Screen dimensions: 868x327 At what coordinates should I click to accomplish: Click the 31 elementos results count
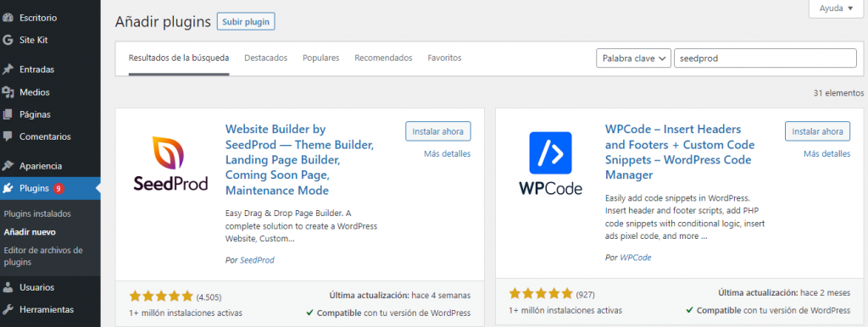(838, 93)
